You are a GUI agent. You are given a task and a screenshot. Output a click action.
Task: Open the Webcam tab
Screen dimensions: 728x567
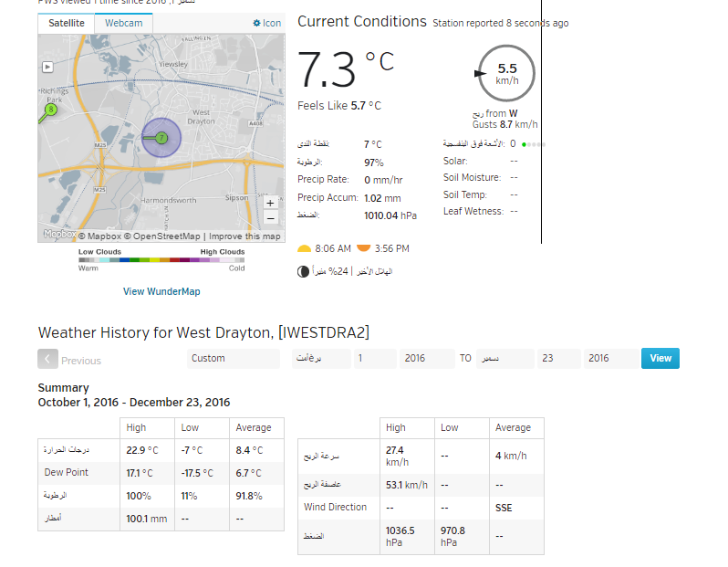123,23
